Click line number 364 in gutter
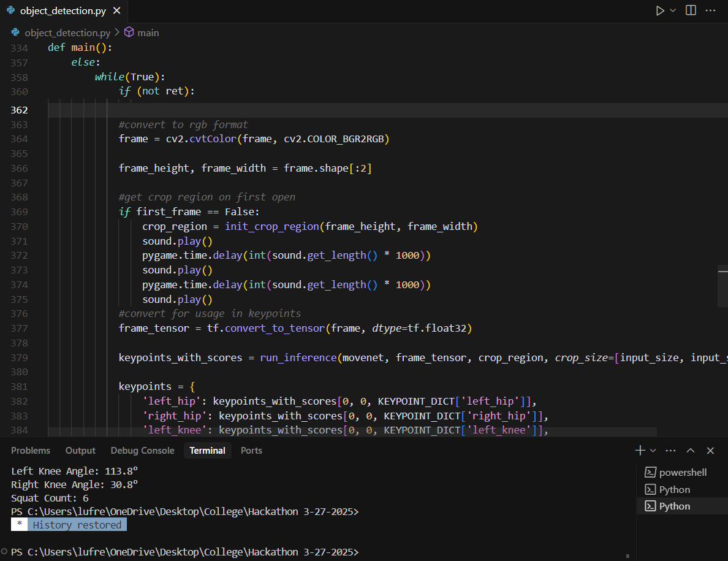728x561 pixels. point(19,139)
